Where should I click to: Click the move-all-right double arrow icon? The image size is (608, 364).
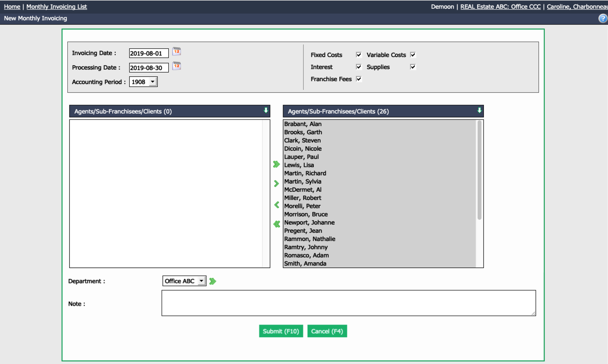click(276, 164)
